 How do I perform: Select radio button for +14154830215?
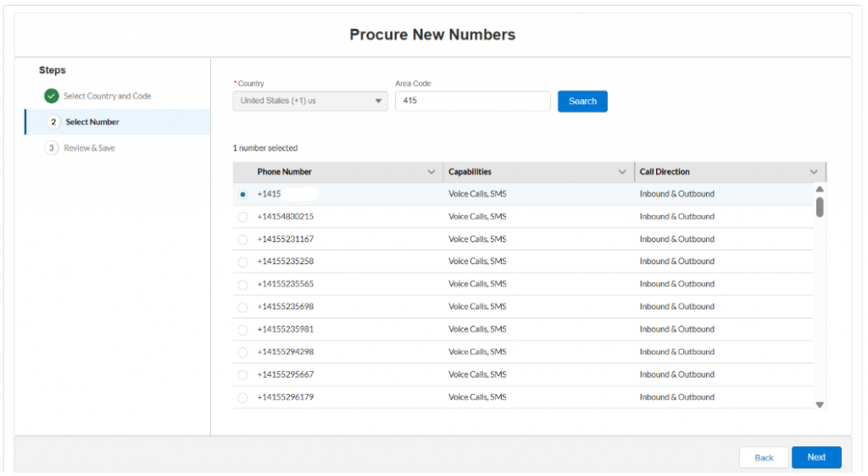click(x=243, y=217)
